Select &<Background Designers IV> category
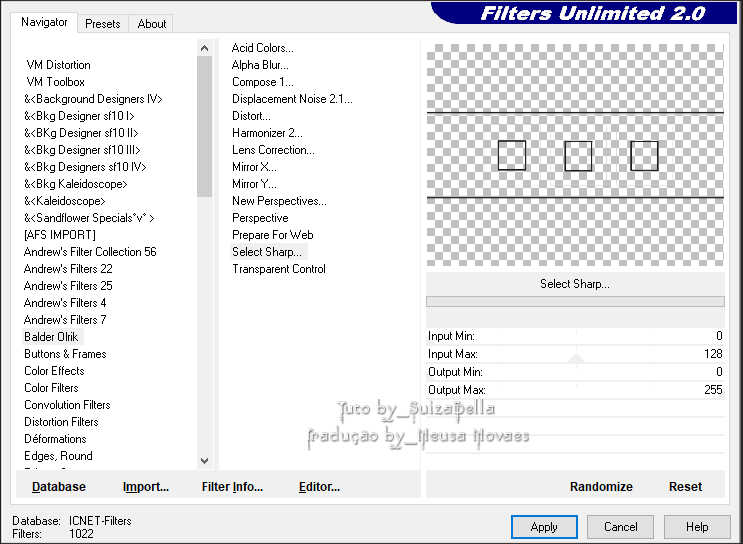This screenshot has width=743, height=544. pyautogui.click(x=93, y=99)
